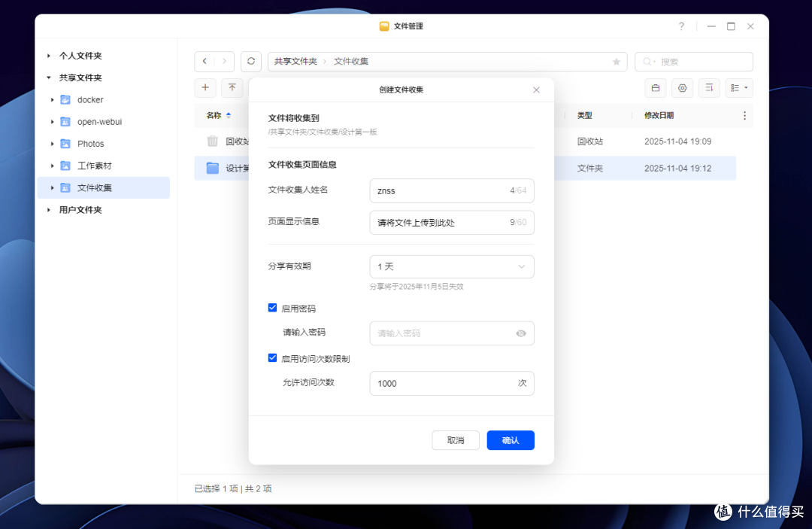Open the 分享有效期 dropdown
The width and height of the screenshot is (812, 529).
(452, 266)
